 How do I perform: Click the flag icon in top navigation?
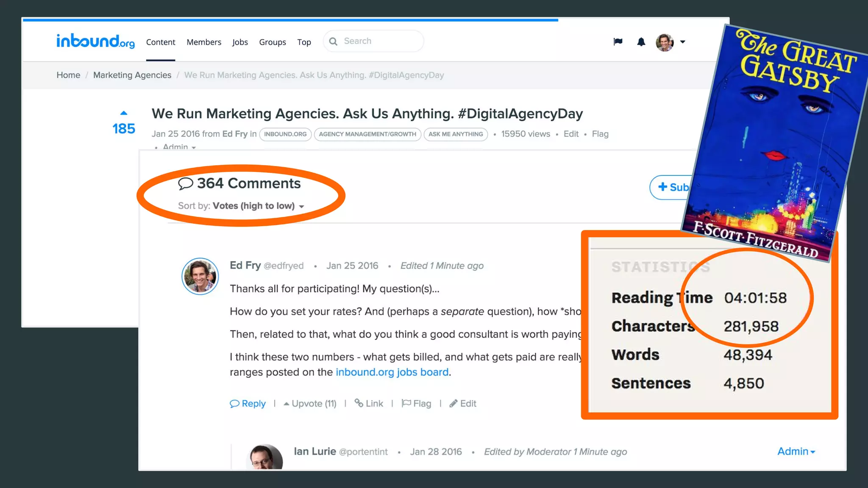click(618, 42)
